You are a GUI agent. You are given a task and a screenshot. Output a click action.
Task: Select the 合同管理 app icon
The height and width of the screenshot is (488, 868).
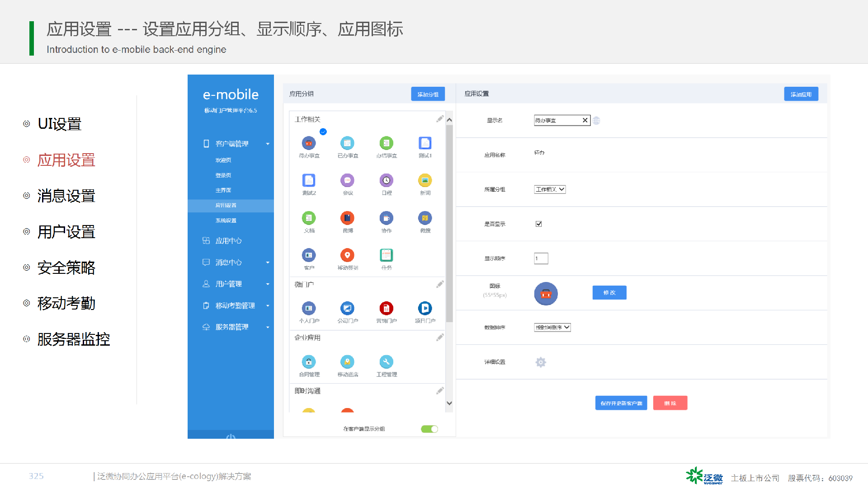tap(309, 361)
